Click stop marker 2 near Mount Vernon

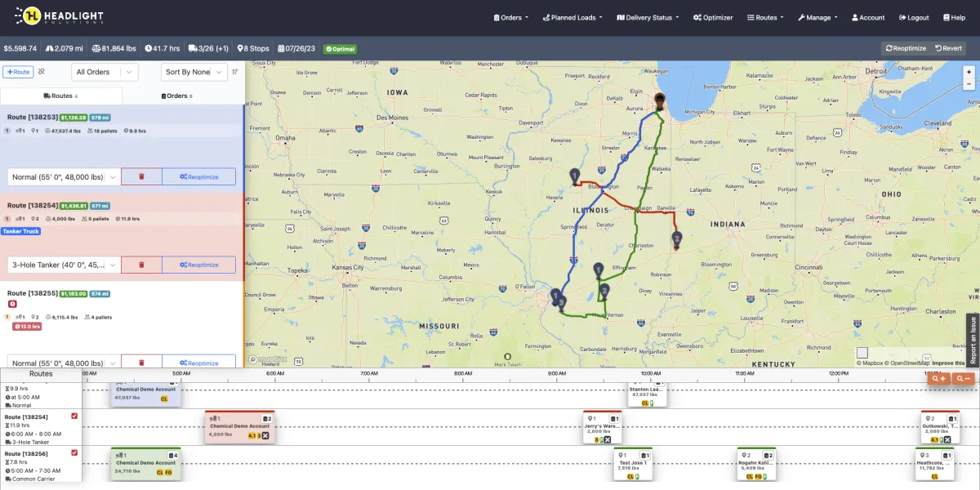tap(605, 291)
